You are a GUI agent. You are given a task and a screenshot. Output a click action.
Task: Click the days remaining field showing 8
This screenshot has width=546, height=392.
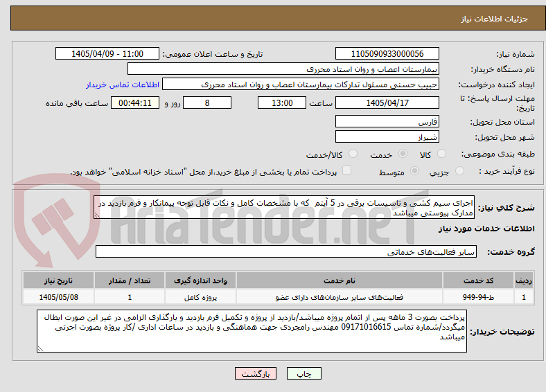[x=207, y=103]
